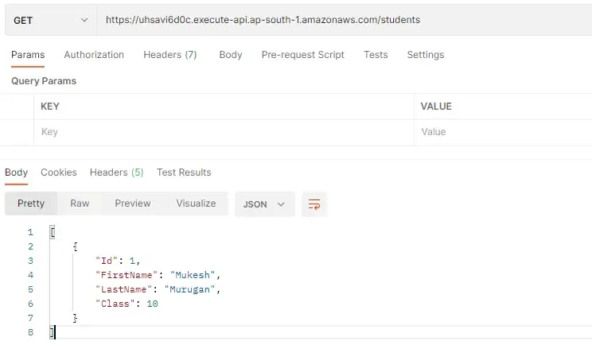The width and height of the screenshot is (592, 364).
Task: Open the GET method dropdown
Action: 51,21
